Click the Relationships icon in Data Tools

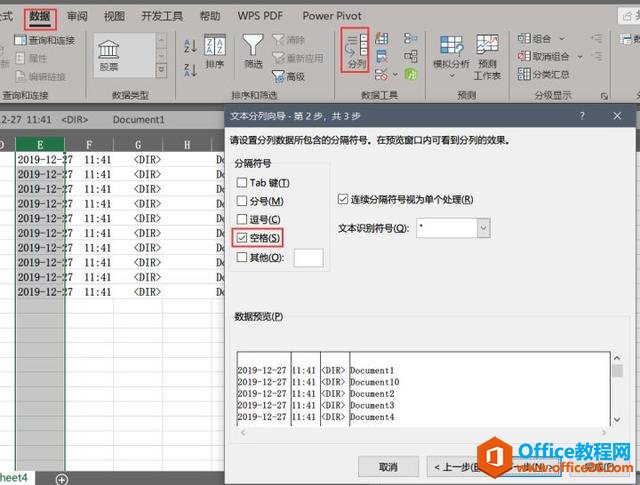pyautogui.click(x=411, y=56)
